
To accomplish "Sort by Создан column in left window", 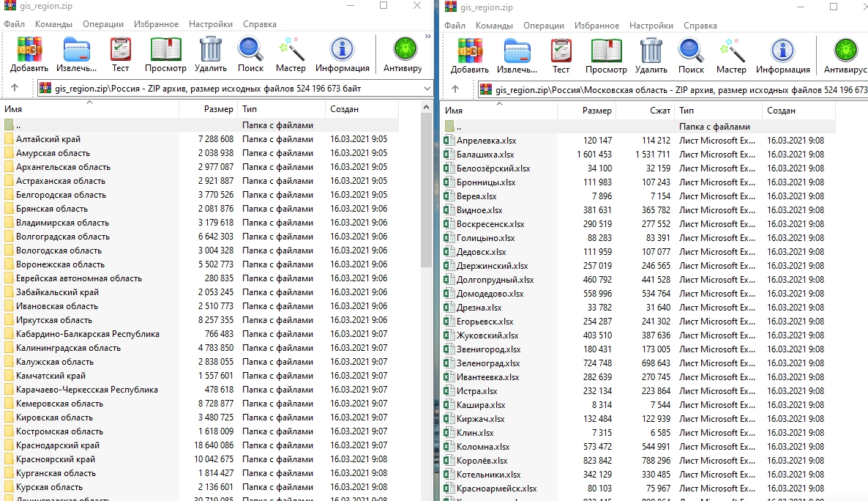I will coord(362,109).
